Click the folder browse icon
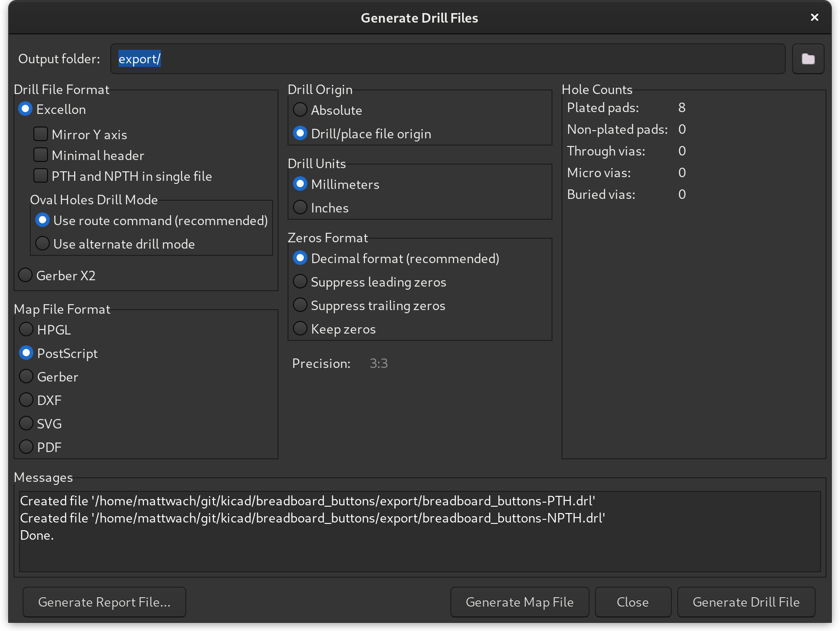 [x=808, y=59]
